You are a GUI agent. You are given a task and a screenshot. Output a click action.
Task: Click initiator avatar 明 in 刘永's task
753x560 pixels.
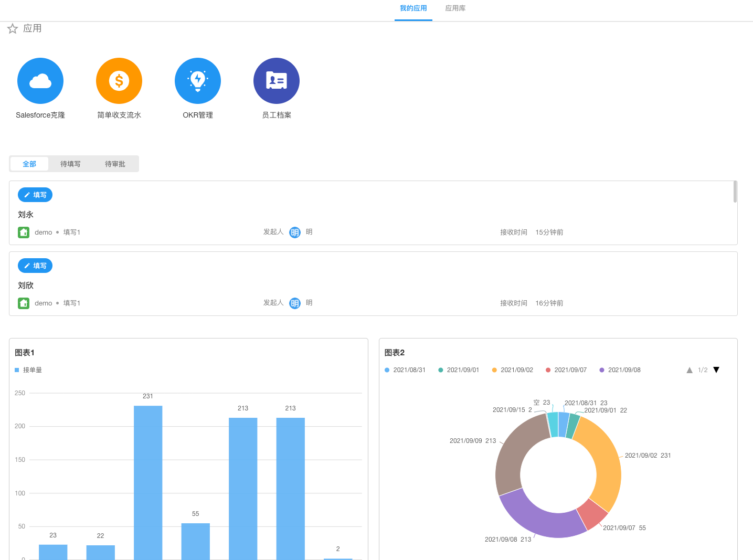pos(295,233)
